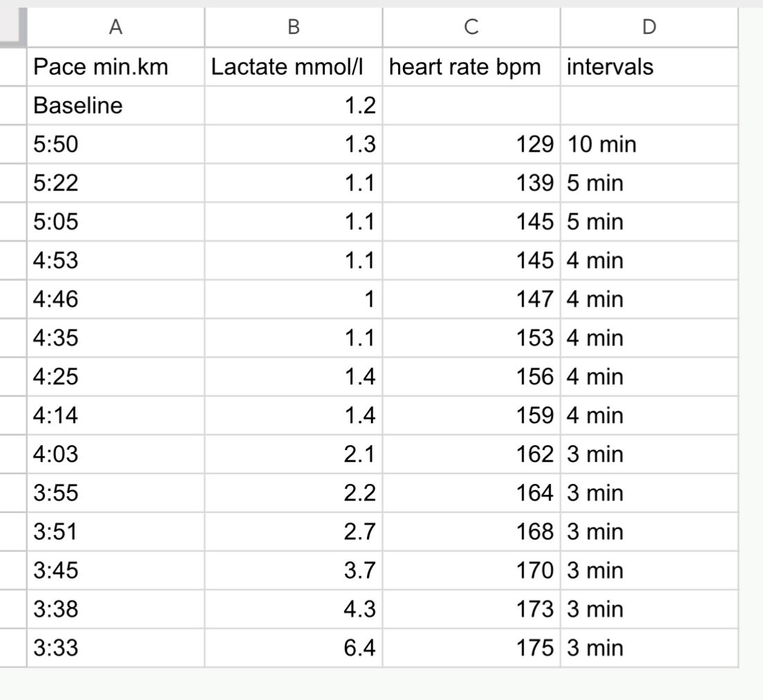Select the 'Baseline' cell
The height and width of the screenshot is (700, 763).
coord(116,105)
